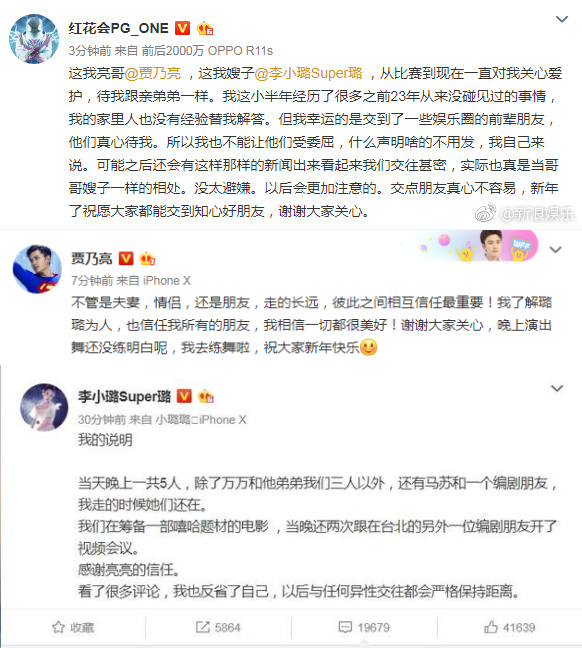This screenshot has height=648, width=582.
Task: Click the crown membership icon next to 红花会PG_ONE
Action: pos(205,28)
